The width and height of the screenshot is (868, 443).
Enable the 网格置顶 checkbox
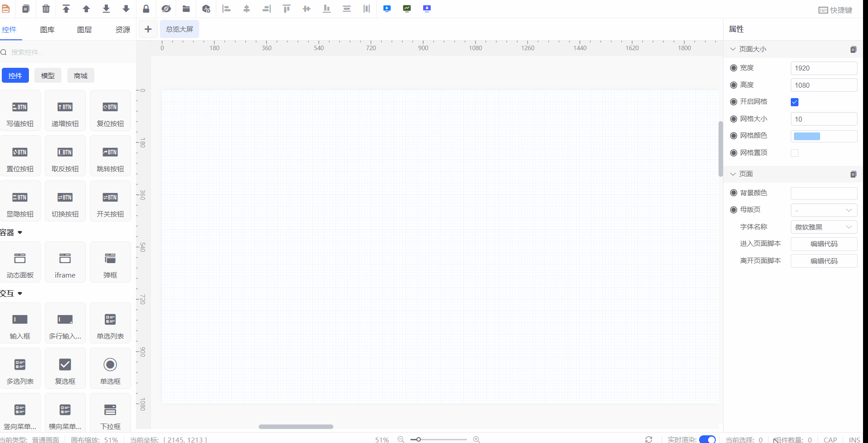794,153
